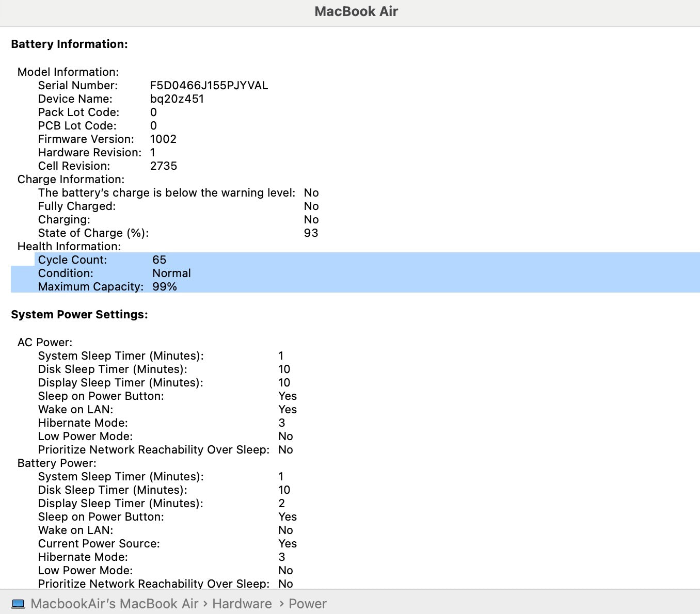Click AC Power Wake on LAN value Yes
Screen dimensions: 700x614
(288, 410)
